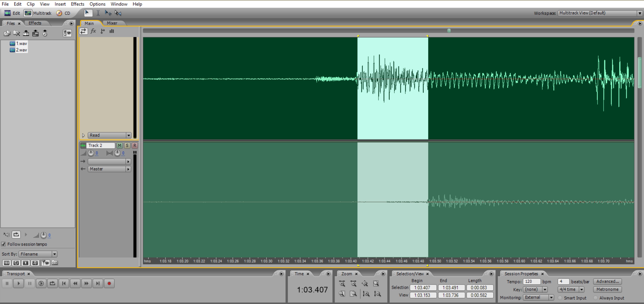
Task: Click the Metronome button
Action: click(607, 290)
